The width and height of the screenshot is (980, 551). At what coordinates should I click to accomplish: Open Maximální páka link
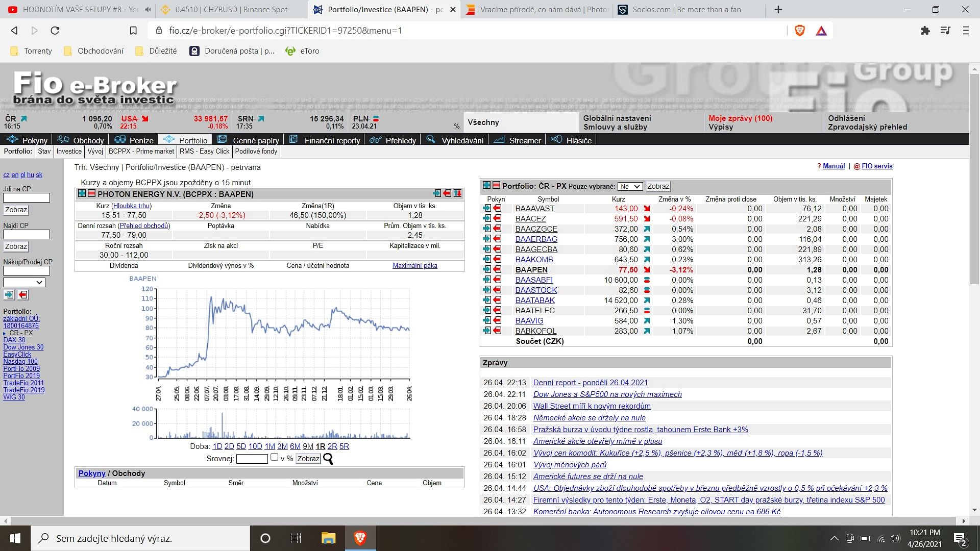[x=415, y=265]
